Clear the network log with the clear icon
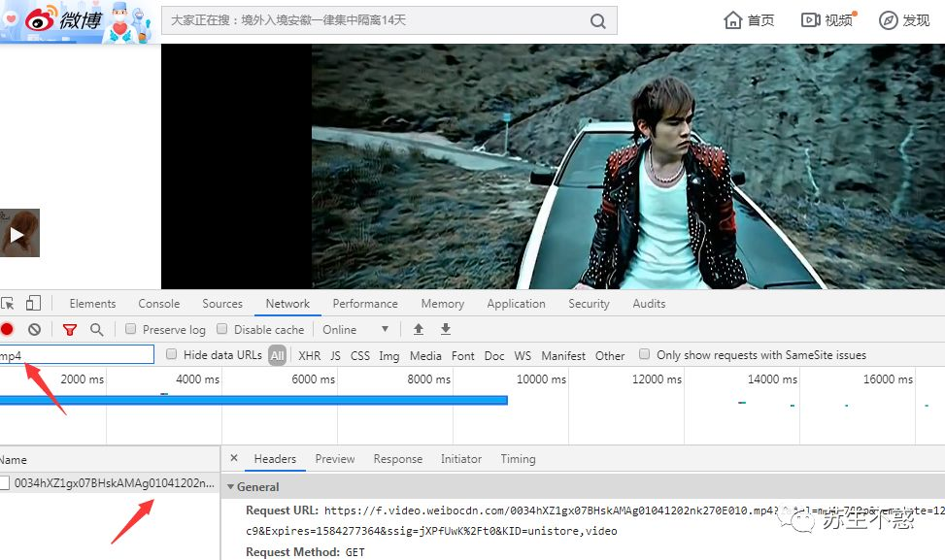This screenshot has width=945, height=560. click(34, 330)
